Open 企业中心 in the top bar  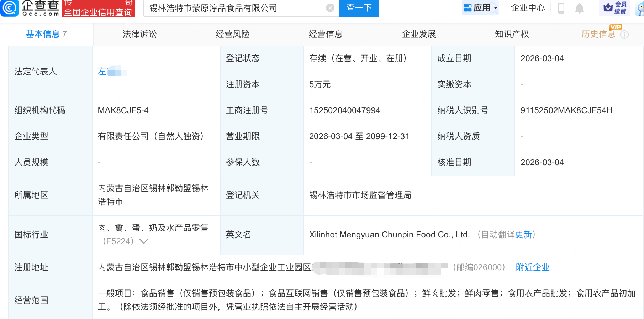[x=528, y=8]
